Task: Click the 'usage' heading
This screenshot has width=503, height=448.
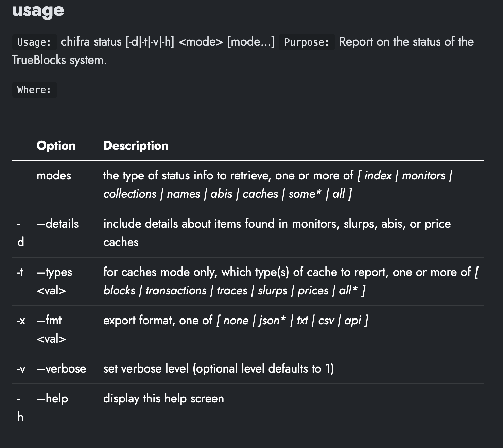Action: [38, 10]
